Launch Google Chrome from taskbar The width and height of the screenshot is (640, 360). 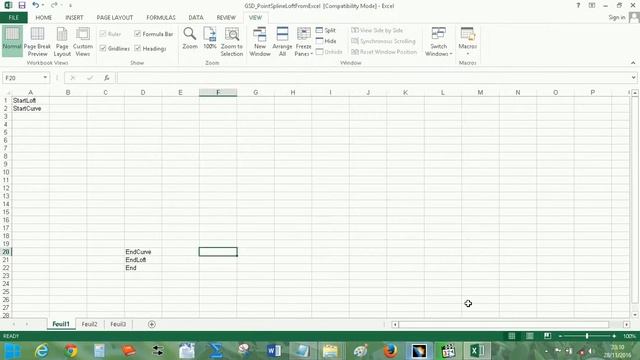point(71,351)
